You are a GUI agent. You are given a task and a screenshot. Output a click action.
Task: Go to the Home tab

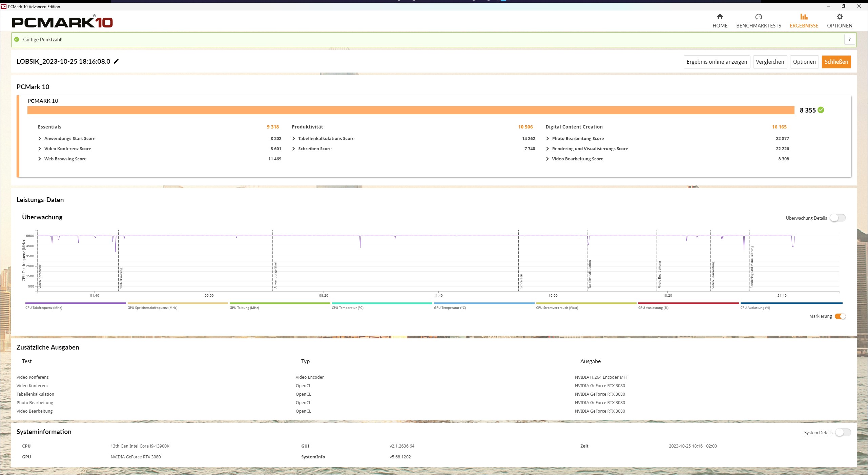point(720,21)
